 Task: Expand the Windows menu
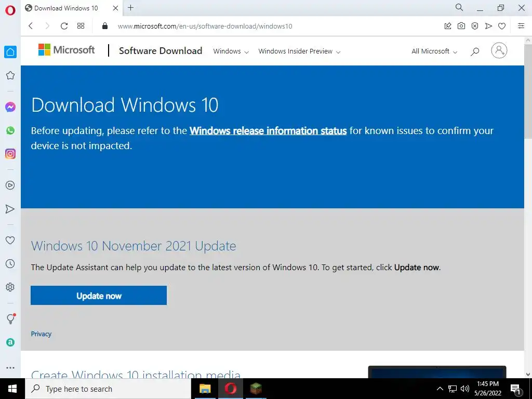click(x=231, y=51)
